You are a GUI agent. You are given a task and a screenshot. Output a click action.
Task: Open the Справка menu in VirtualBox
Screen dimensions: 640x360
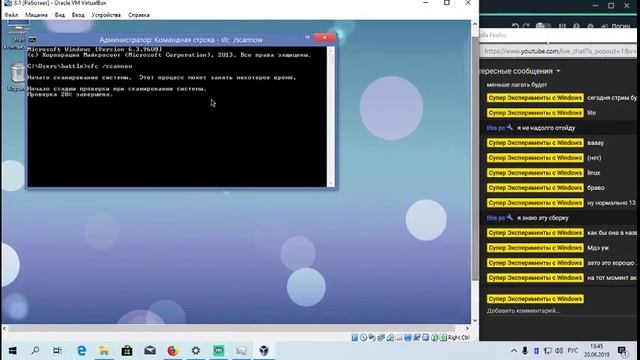[139, 15]
